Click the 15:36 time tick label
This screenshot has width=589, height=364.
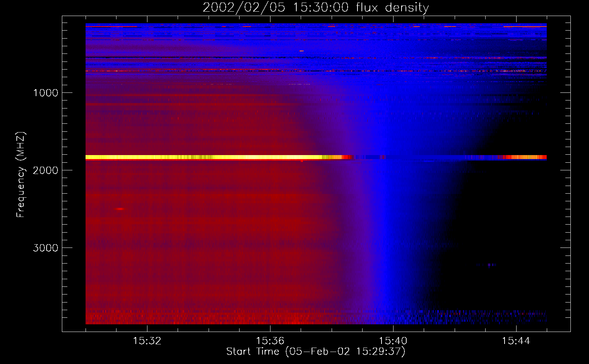point(270,341)
